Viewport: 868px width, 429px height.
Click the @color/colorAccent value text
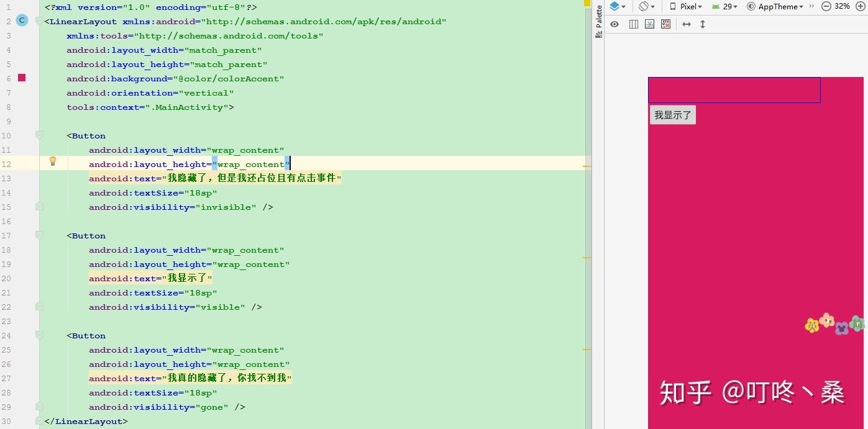coord(229,78)
